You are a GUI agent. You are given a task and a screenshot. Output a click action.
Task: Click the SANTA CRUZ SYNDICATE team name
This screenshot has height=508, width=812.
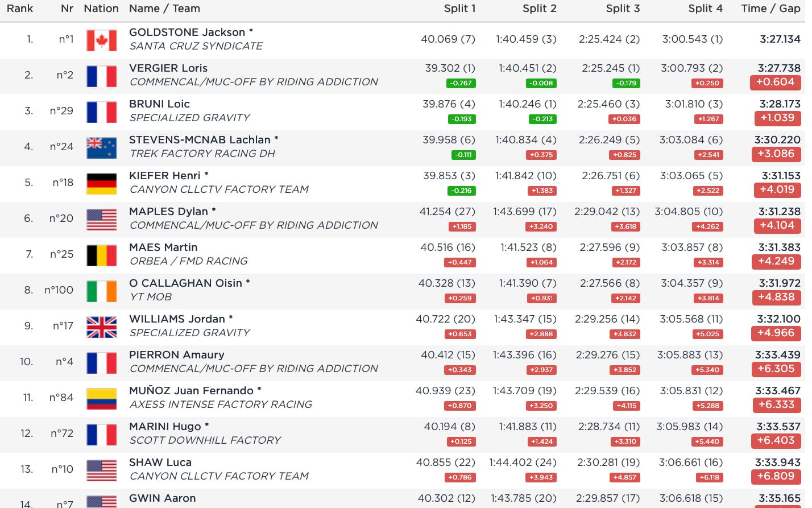[196, 46]
